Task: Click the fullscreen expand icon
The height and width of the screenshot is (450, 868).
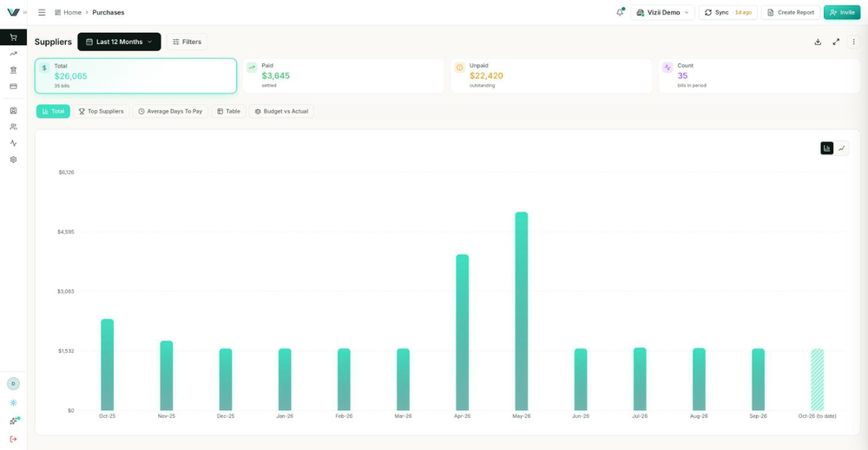Action: 836,42
